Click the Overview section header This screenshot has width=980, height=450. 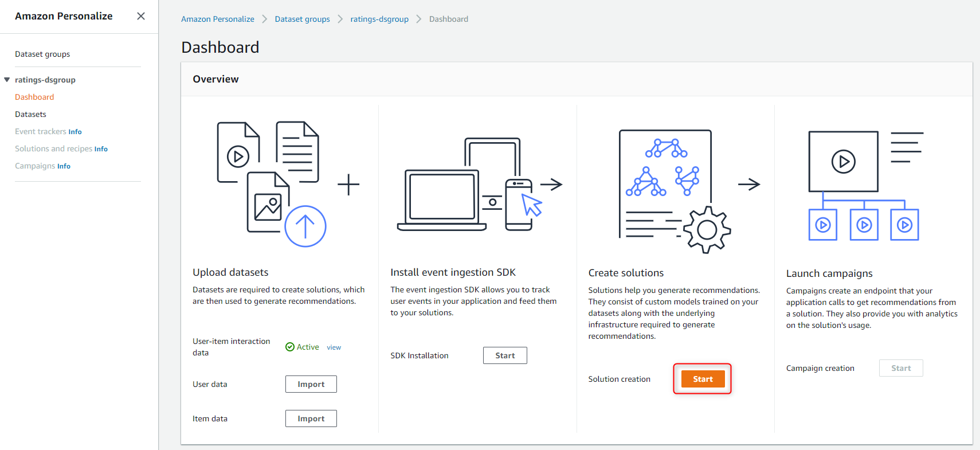[215, 79]
